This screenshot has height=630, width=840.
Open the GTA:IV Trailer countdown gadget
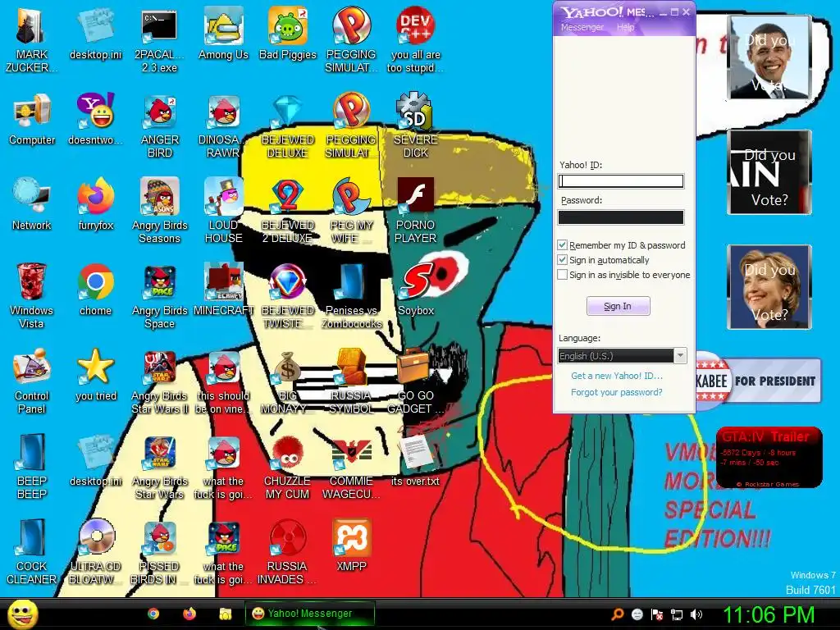(x=769, y=458)
